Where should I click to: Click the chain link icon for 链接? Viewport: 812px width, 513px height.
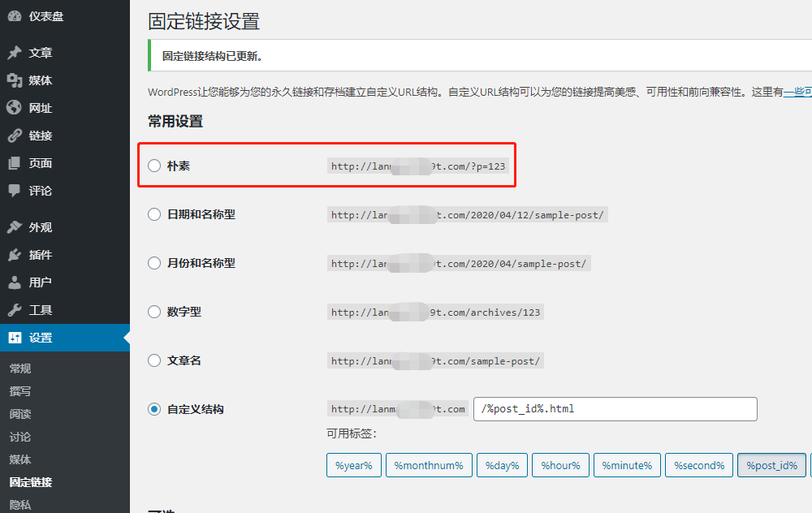tap(15, 136)
